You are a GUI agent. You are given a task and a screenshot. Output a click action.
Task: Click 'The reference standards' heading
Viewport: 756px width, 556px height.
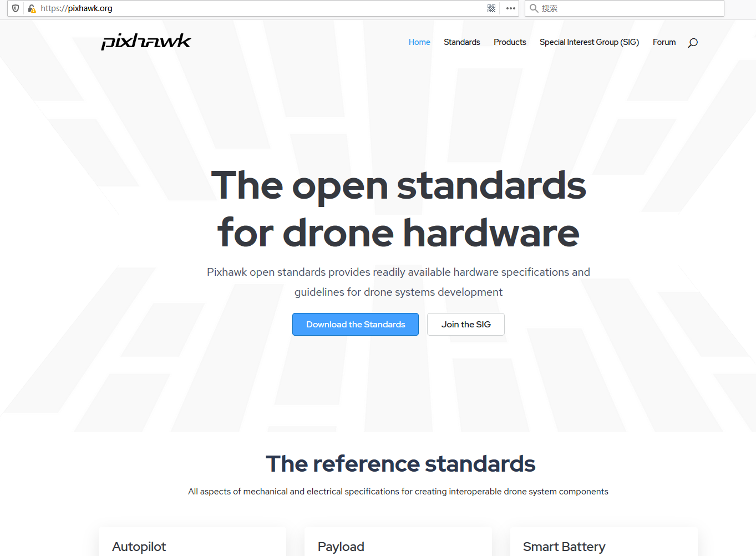(x=400, y=464)
